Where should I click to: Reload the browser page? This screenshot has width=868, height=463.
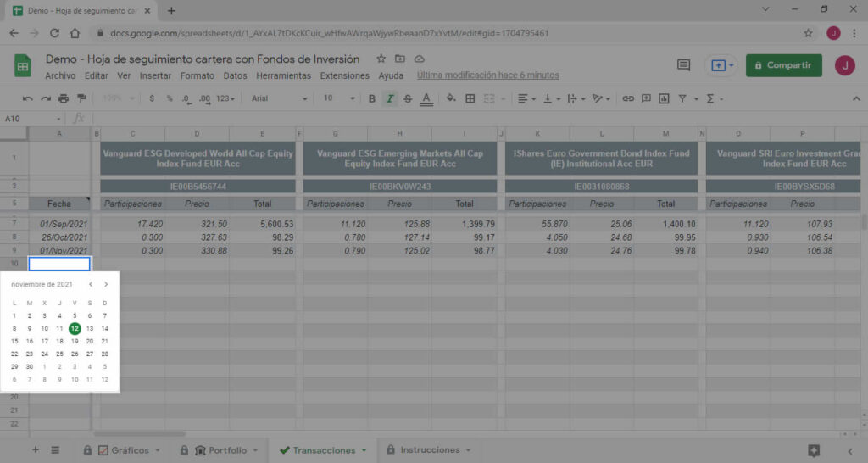coord(54,33)
